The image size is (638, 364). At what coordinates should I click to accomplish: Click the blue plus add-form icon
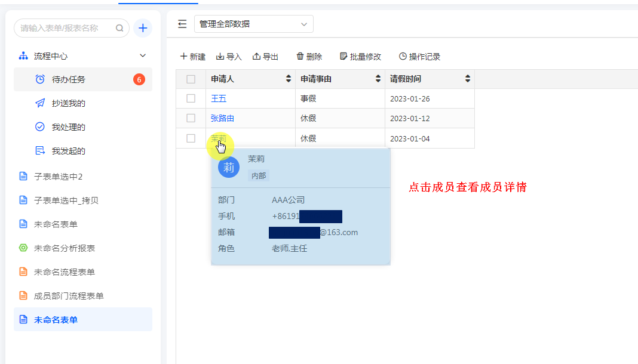click(143, 28)
